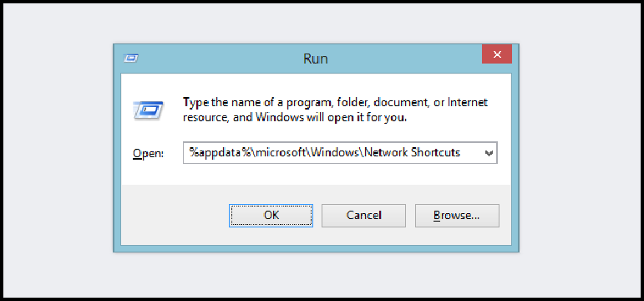Image resolution: width=644 pixels, height=301 pixels.
Task: Open the Browse... file picker
Action: [x=457, y=215]
